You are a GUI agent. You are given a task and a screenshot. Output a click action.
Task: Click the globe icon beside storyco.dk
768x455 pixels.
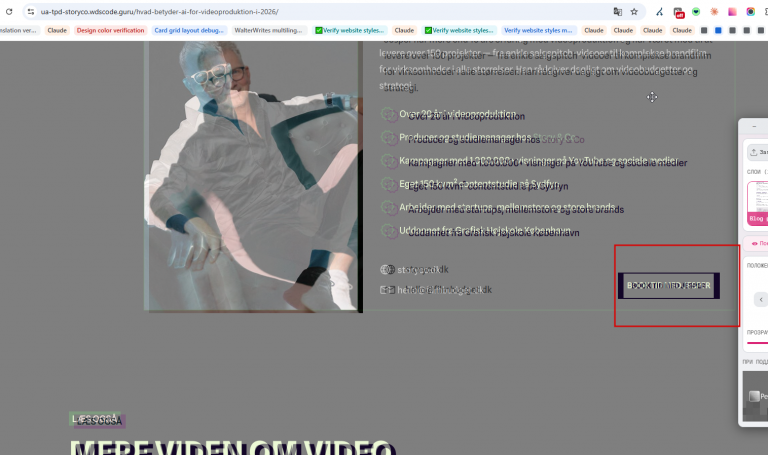pos(387,269)
